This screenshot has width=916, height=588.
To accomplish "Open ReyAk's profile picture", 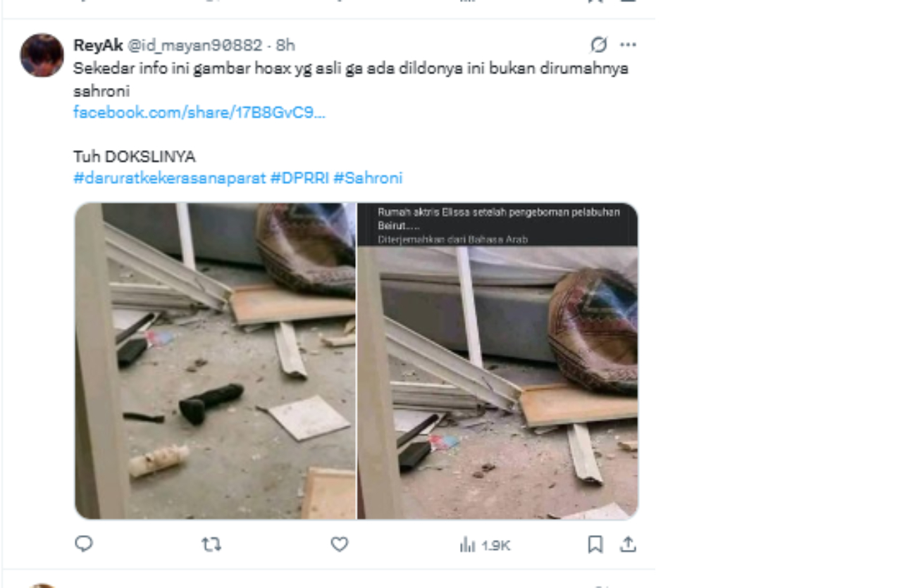I will (x=42, y=55).
